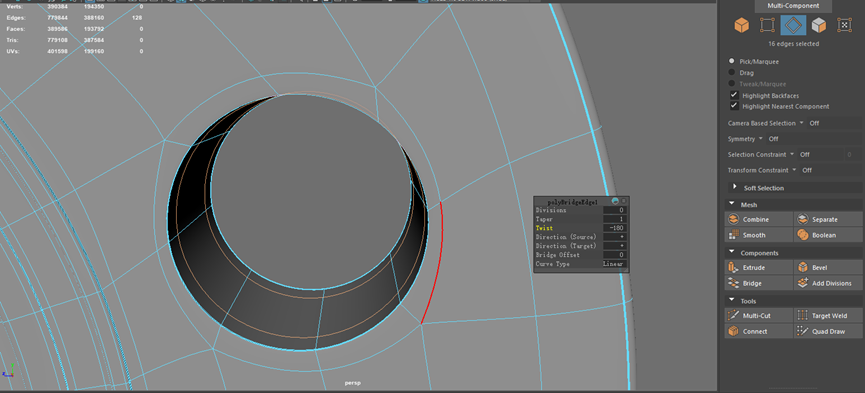The height and width of the screenshot is (393, 865).
Task: Click the persp camera label
Action: [x=353, y=383]
